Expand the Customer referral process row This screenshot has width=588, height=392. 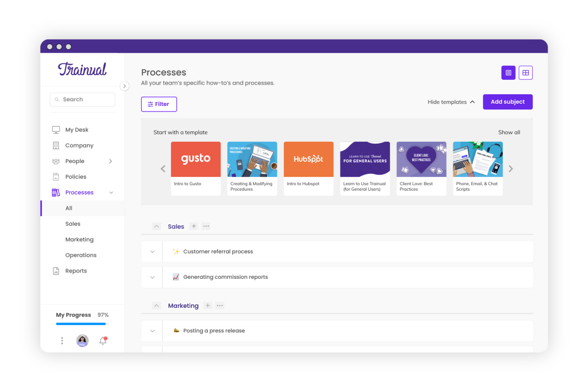click(152, 251)
